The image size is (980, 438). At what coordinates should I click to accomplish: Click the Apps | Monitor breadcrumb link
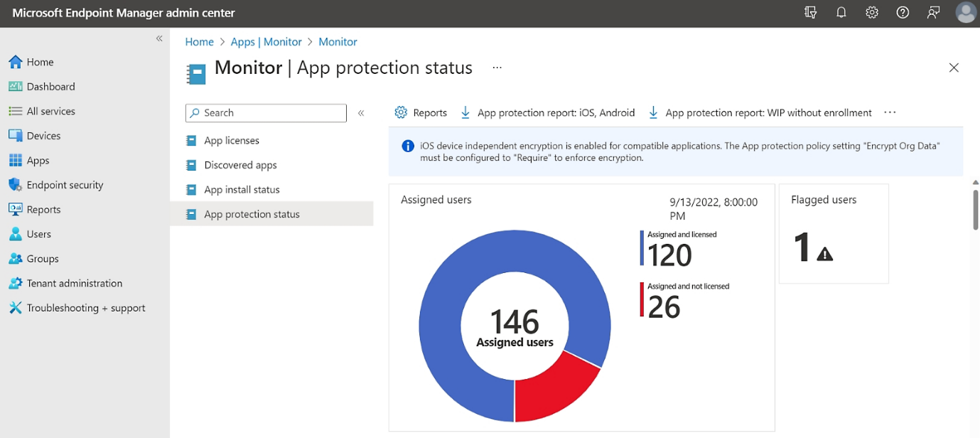(x=266, y=42)
